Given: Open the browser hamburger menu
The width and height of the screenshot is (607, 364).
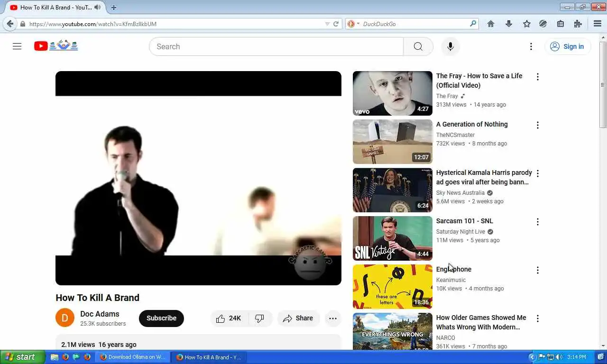Looking at the screenshot, I should (x=598, y=24).
